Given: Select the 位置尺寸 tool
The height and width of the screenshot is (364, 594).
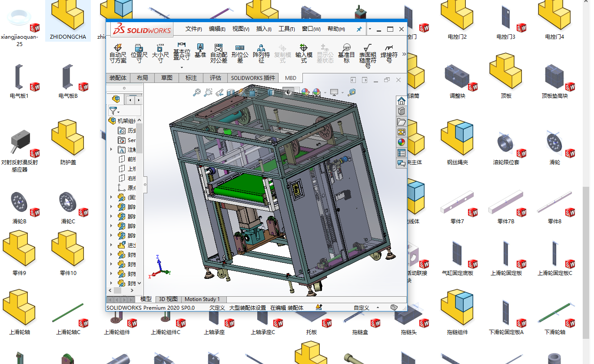Looking at the screenshot, I should [x=139, y=53].
